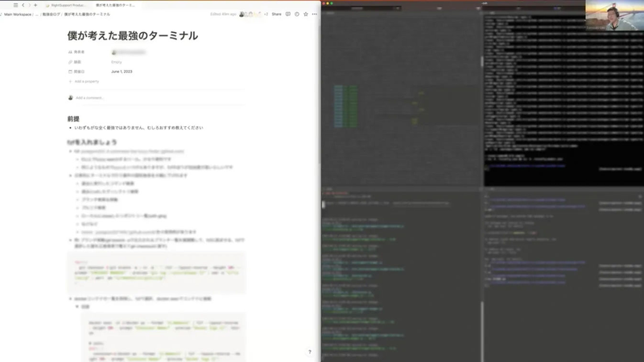
Task: Expand the collapsed '…' breadcrumb
Action: [36, 14]
